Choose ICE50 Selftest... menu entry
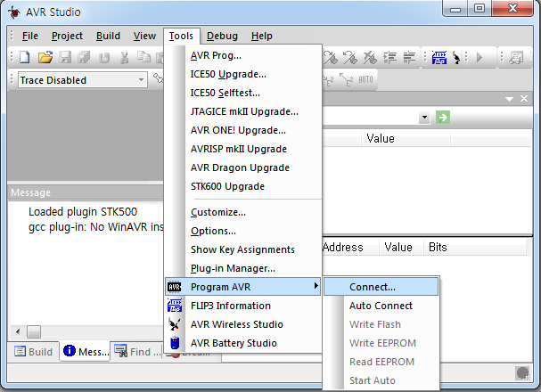 (243, 93)
